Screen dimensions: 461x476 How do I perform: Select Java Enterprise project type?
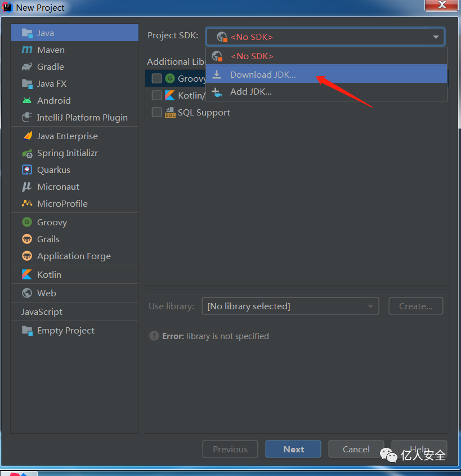click(75, 136)
